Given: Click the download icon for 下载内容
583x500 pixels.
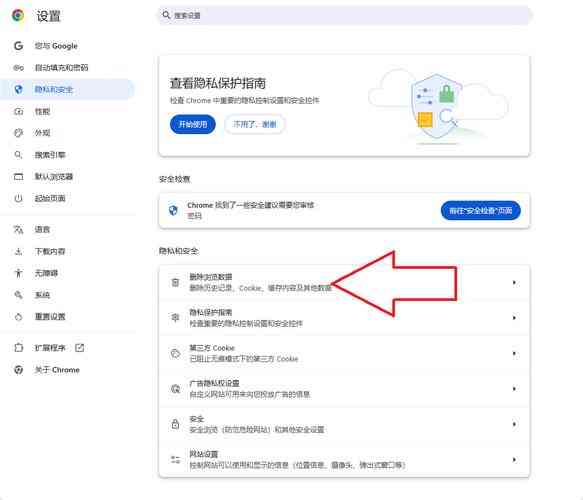Looking at the screenshot, I should (x=18, y=251).
